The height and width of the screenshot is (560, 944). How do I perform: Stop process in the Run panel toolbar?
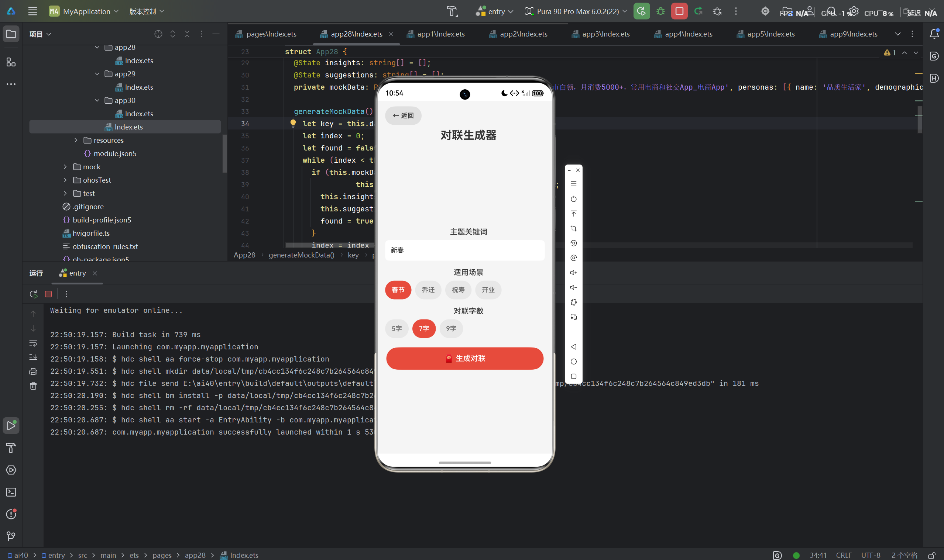point(48,294)
